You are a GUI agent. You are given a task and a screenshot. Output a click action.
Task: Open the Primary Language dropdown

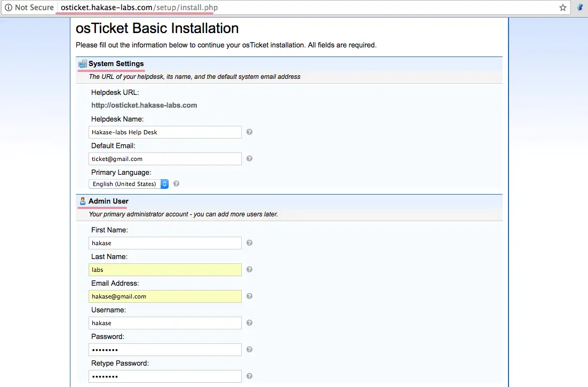(x=129, y=184)
